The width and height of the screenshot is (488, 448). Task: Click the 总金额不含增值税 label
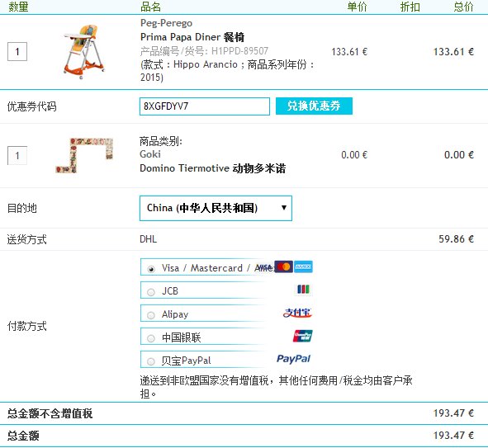pyautogui.click(x=50, y=413)
